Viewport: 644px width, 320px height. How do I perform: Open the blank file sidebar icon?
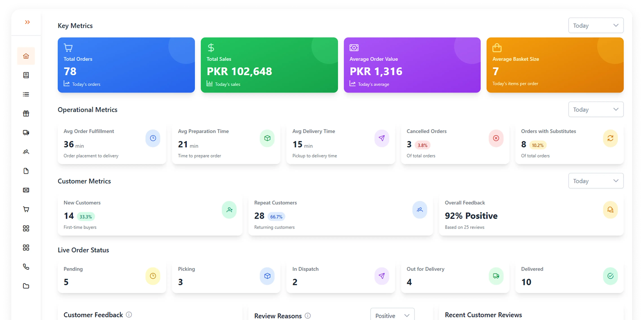[x=26, y=171]
